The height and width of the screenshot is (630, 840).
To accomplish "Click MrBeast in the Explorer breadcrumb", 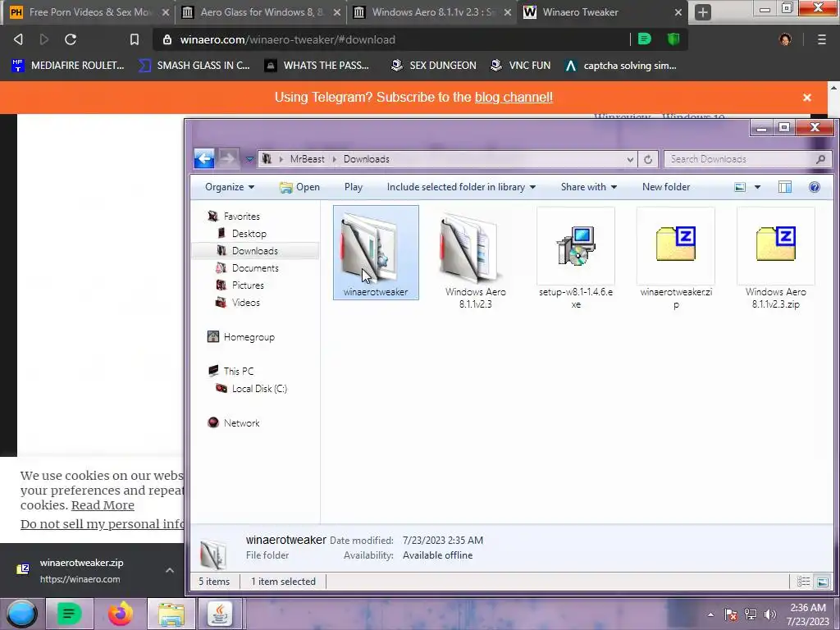I will (x=307, y=159).
